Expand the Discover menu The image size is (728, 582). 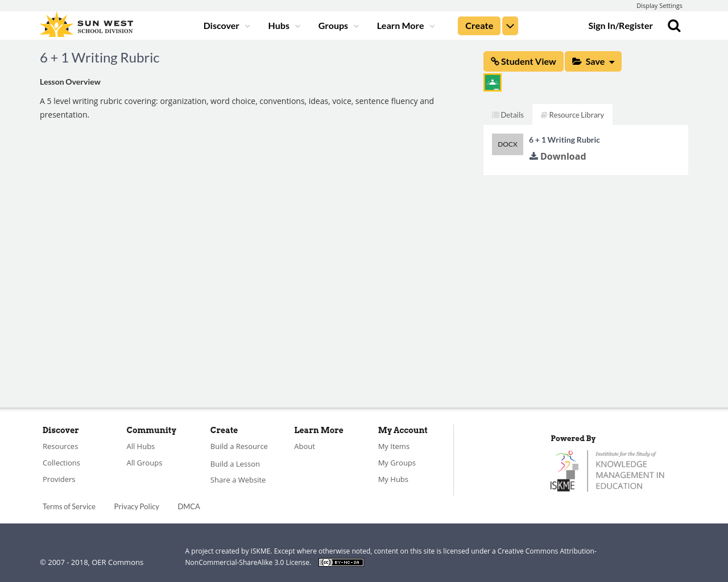[226, 26]
